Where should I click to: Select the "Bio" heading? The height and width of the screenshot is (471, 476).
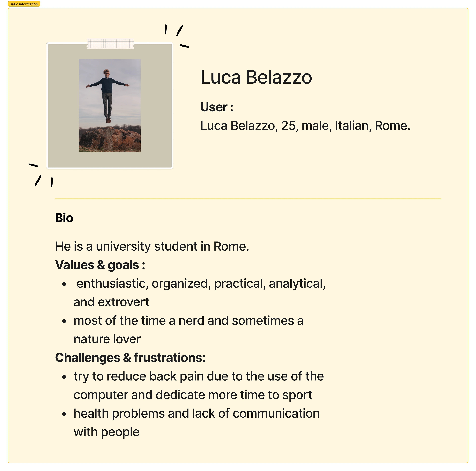click(64, 218)
